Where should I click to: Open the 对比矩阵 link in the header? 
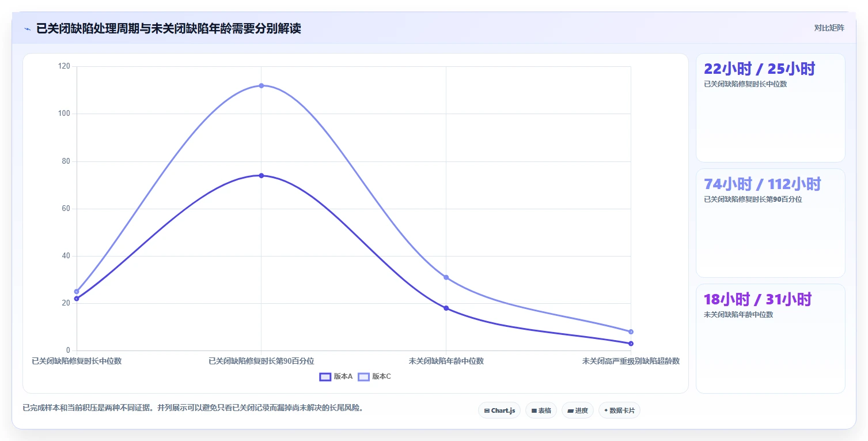pyautogui.click(x=829, y=28)
